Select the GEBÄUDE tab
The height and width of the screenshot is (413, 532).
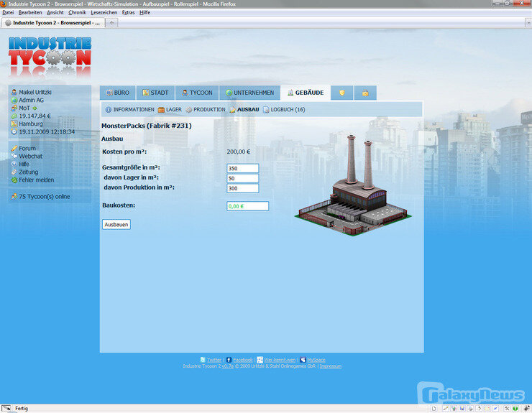[x=306, y=93]
